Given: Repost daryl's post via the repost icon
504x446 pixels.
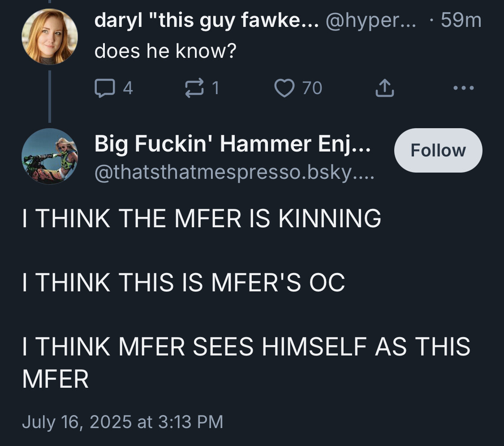Looking at the screenshot, I should 195,88.
